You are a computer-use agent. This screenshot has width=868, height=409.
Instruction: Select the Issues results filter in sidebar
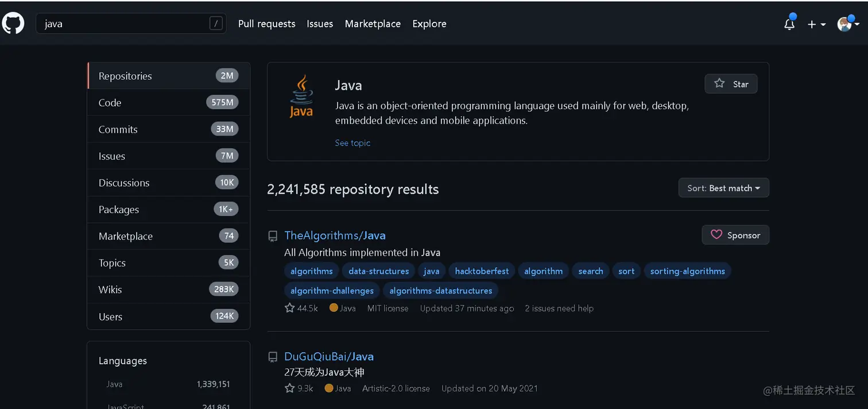tap(169, 156)
